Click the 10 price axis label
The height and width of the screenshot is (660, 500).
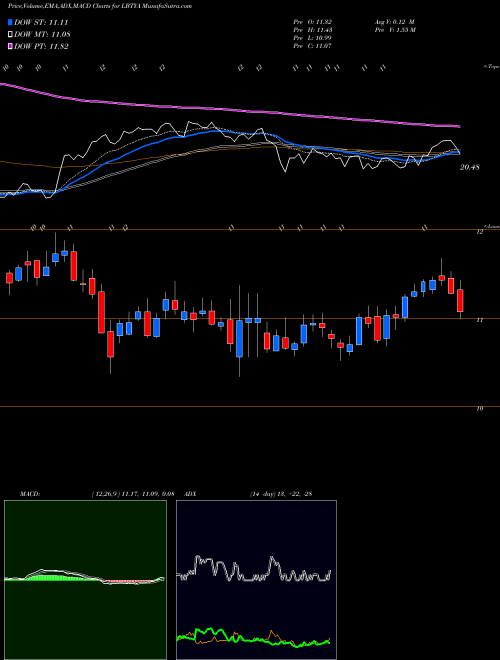click(480, 409)
